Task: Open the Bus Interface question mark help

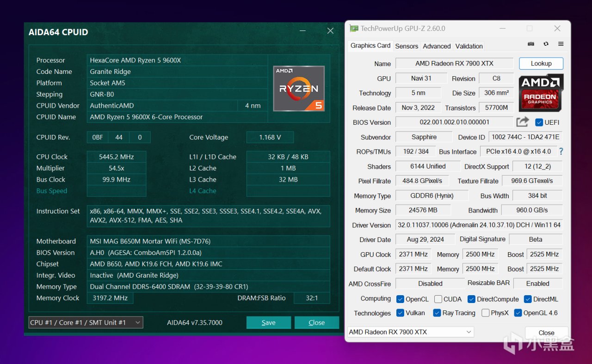Action: pyautogui.click(x=561, y=151)
